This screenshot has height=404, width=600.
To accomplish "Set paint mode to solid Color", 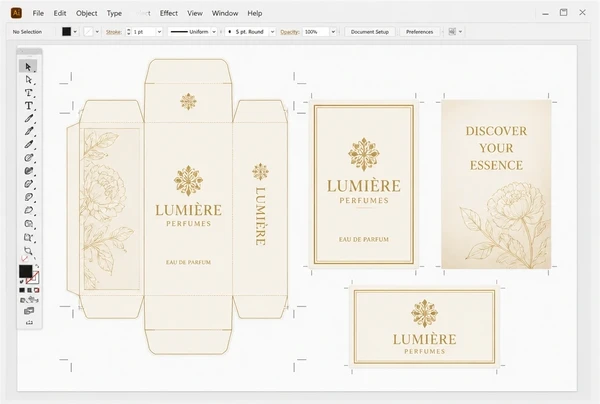I will pos(22,290).
